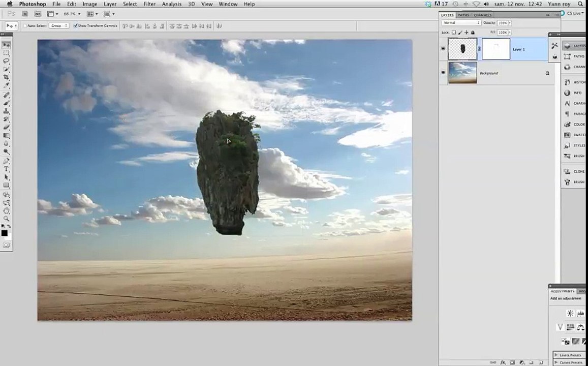588x366 pixels.
Task: Add a Vibrance adjustment
Action: [560, 327]
